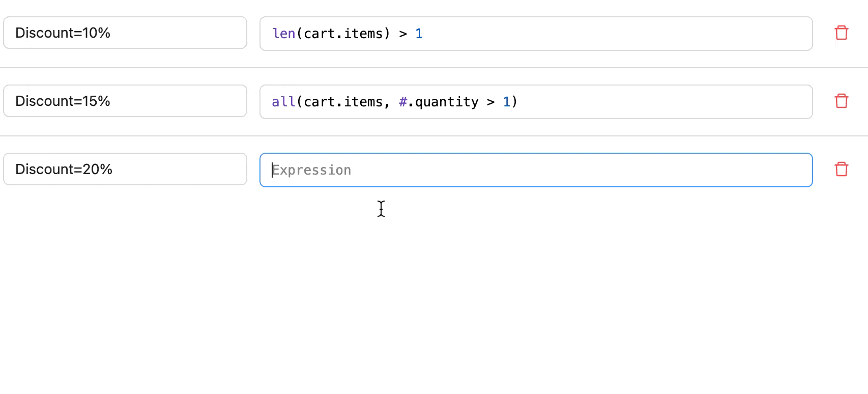Focus the empty Expression placeholder field
This screenshot has width=868, height=394.
(536, 170)
